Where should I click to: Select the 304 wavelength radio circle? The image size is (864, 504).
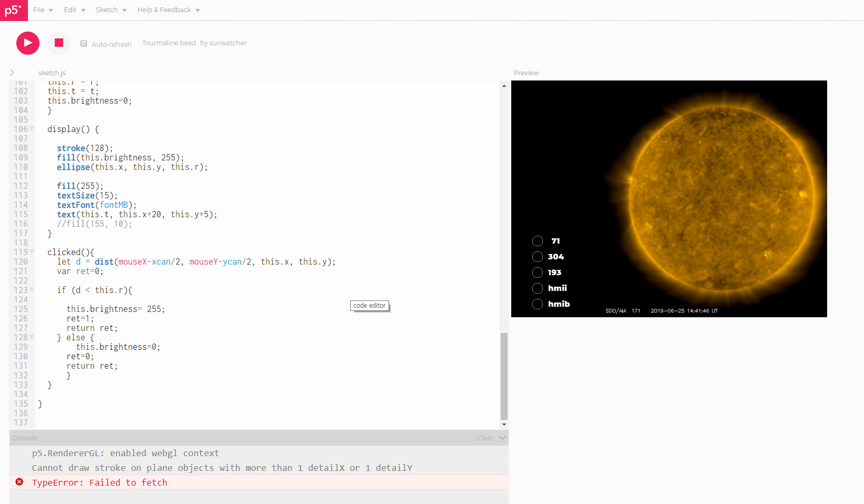point(538,257)
